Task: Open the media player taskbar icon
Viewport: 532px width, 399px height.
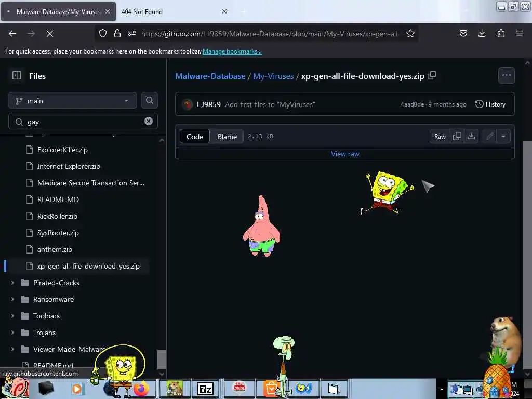Action: click(77, 389)
